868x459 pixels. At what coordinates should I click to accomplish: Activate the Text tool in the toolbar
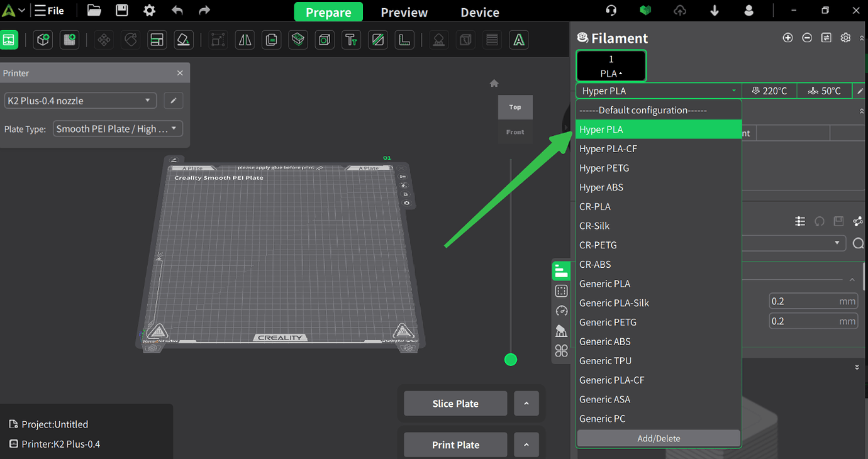[351, 39]
